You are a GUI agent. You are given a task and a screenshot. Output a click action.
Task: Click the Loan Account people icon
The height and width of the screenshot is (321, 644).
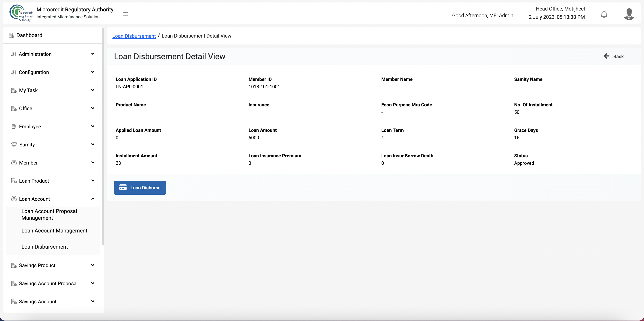[x=14, y=199]
